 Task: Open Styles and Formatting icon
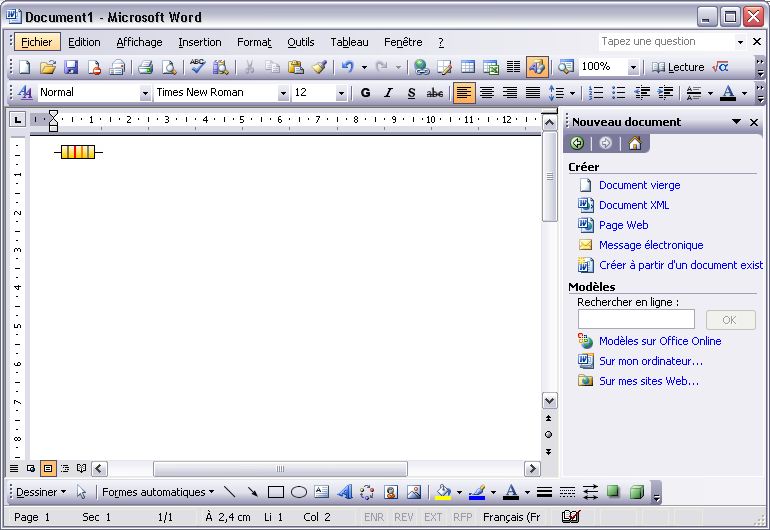[25, 92]
